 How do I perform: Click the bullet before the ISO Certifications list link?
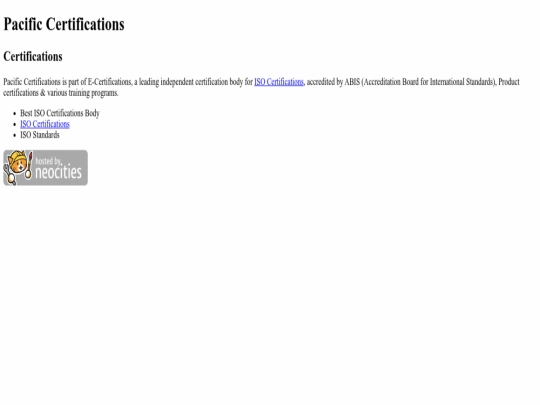click(14, 125)
